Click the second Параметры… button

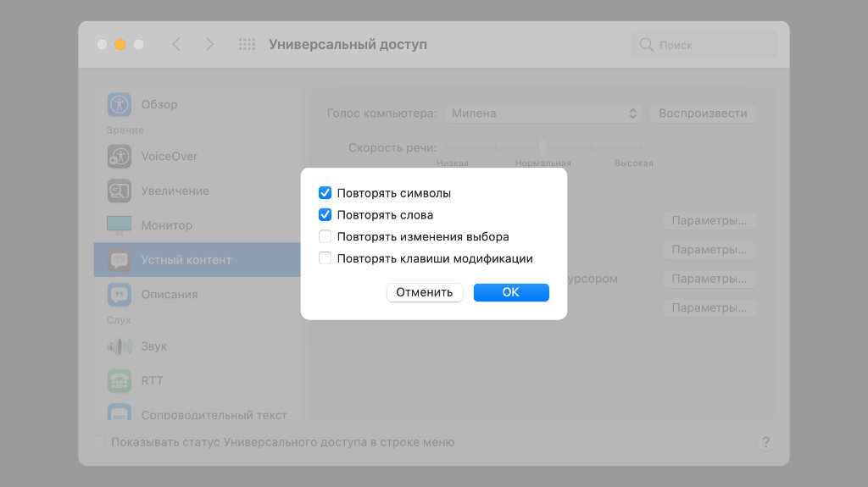[709, 250]
